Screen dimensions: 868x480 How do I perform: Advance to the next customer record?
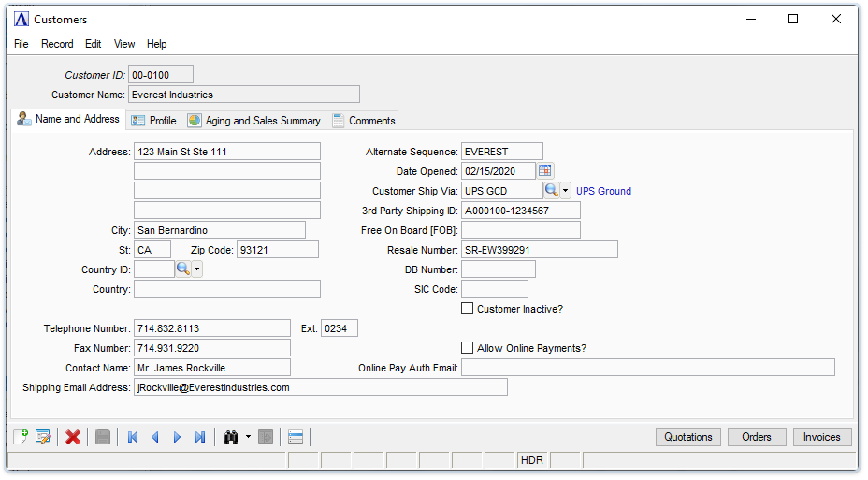[178, 437]
